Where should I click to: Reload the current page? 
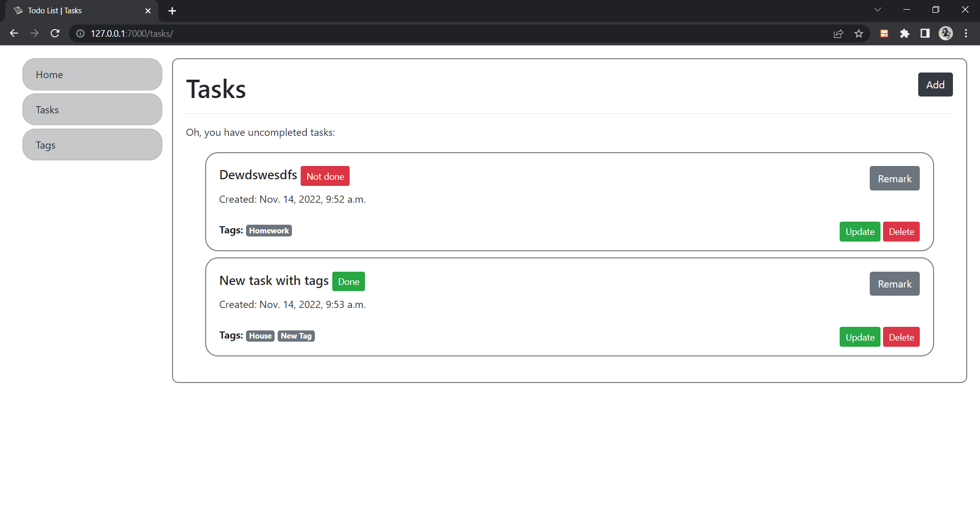pos(55,33)
